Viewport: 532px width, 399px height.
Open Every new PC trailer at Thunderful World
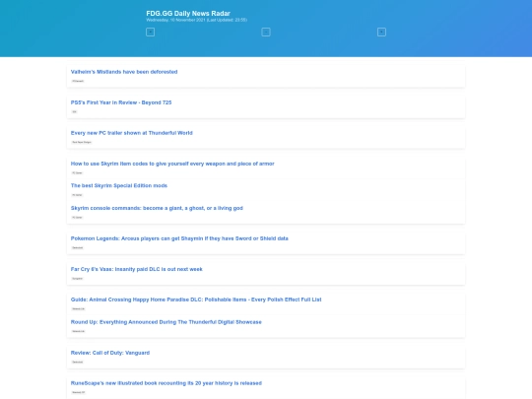132,133
